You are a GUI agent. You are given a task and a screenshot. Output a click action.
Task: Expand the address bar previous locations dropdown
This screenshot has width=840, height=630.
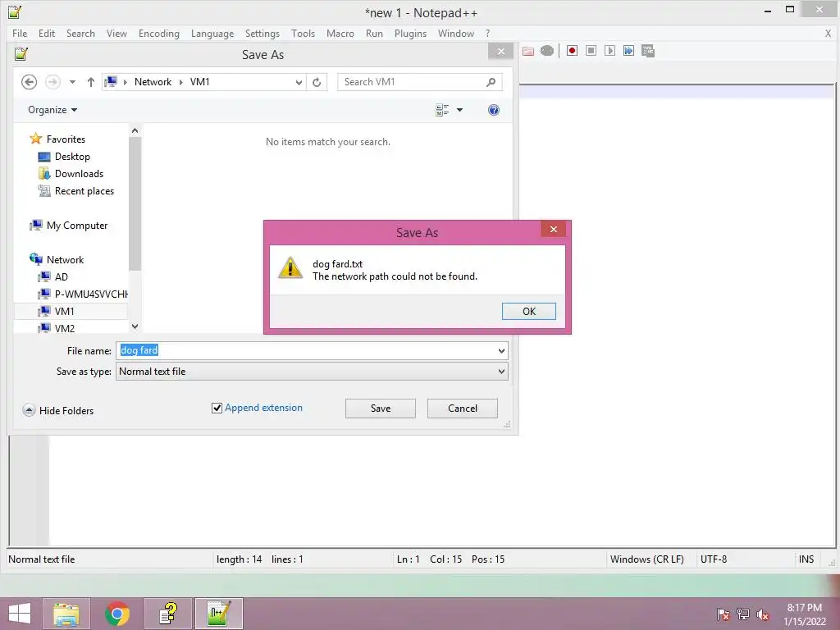[299, 82]
